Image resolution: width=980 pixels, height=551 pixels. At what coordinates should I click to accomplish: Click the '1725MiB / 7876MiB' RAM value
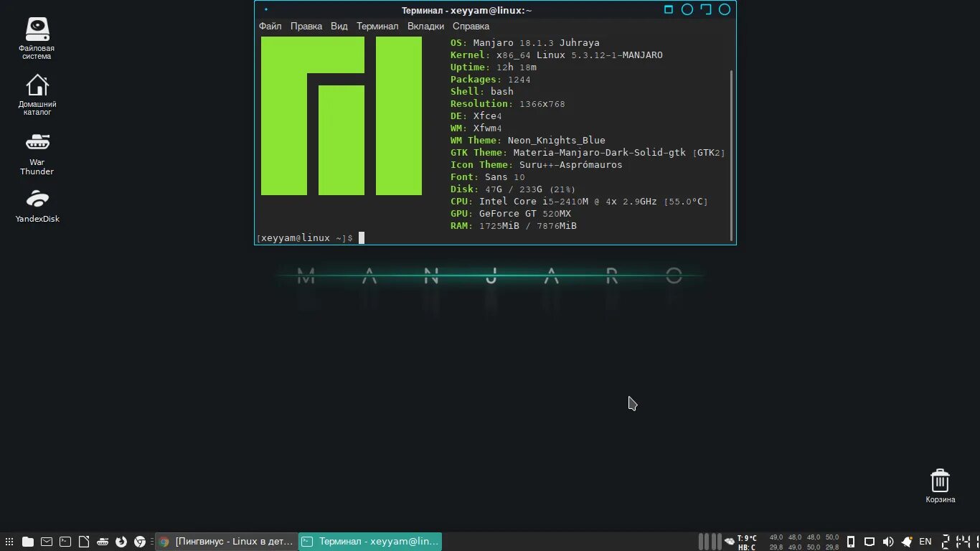(x=528, y=226)
